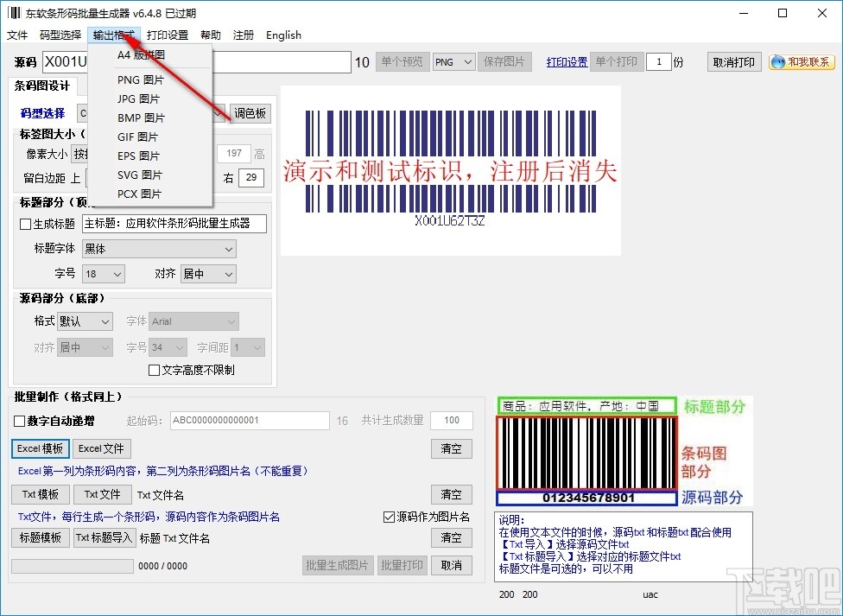Viewport: 843px width, 616px height.
Task: Click the blue barcode preview image
Action: tap(451, 170)
